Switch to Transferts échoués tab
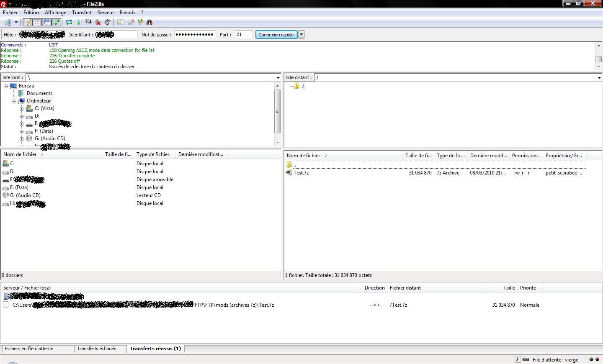The image size is (603, 364). 100,349
